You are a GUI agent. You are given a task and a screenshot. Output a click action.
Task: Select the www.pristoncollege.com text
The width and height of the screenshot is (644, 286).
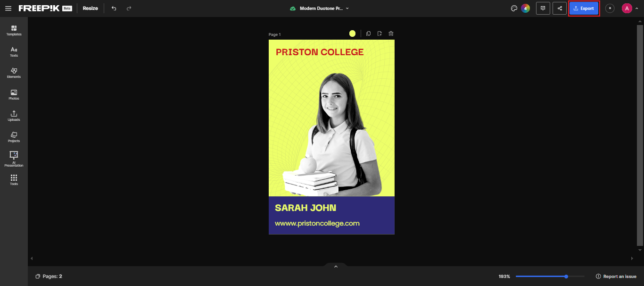click(x=317, y=223)
